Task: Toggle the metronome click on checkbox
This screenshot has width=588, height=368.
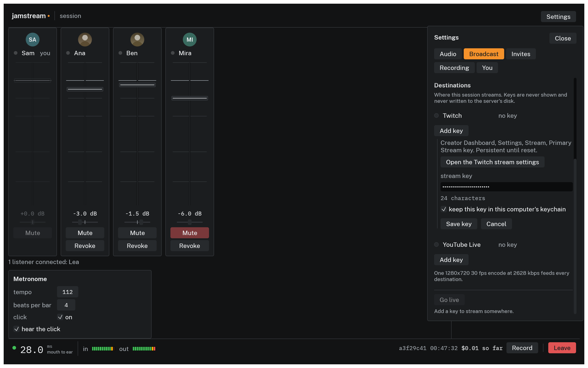Action: coord(60,317)
